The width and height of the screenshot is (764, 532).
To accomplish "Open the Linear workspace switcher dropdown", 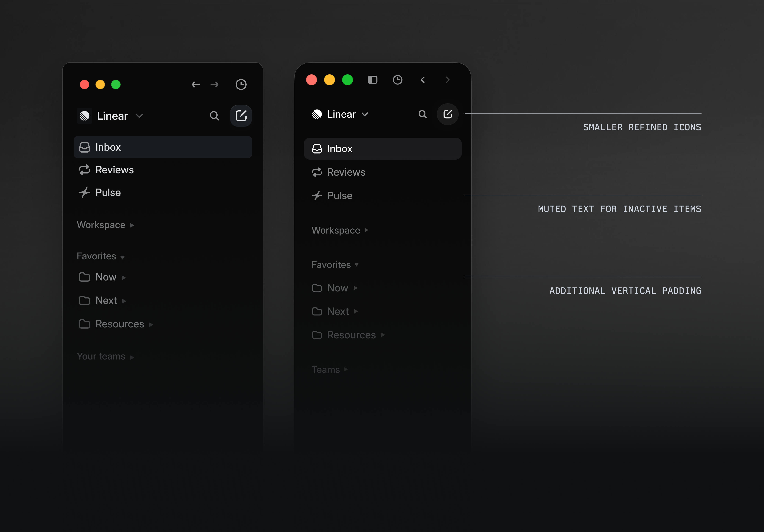I will click(140, 116).
